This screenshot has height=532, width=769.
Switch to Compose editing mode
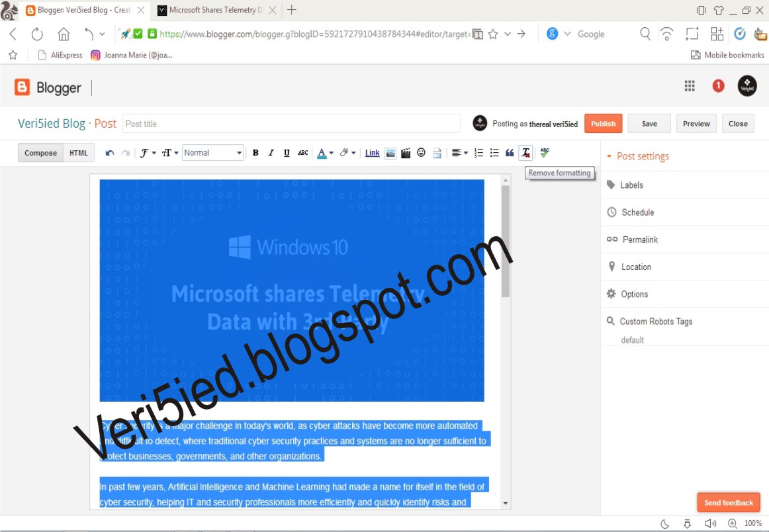40,153
